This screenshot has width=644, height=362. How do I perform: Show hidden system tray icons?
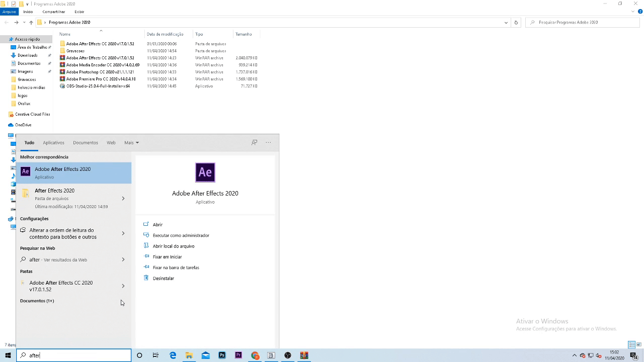click(x=575, y=355)
